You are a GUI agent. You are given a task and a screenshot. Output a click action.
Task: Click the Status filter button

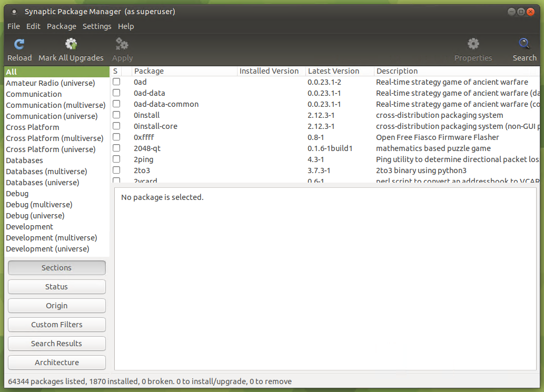pyautogui.click(x=56, y=287)
